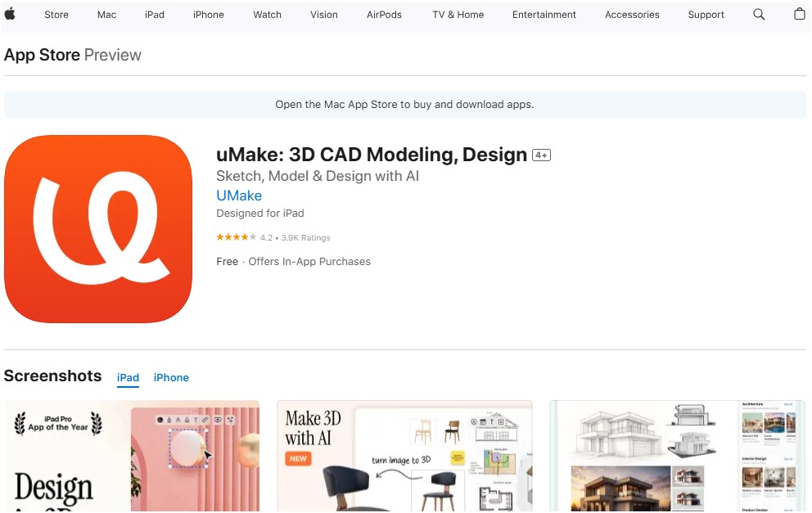
Task: Select the iPad screenshots tab
Action: (x=128, y=378)
